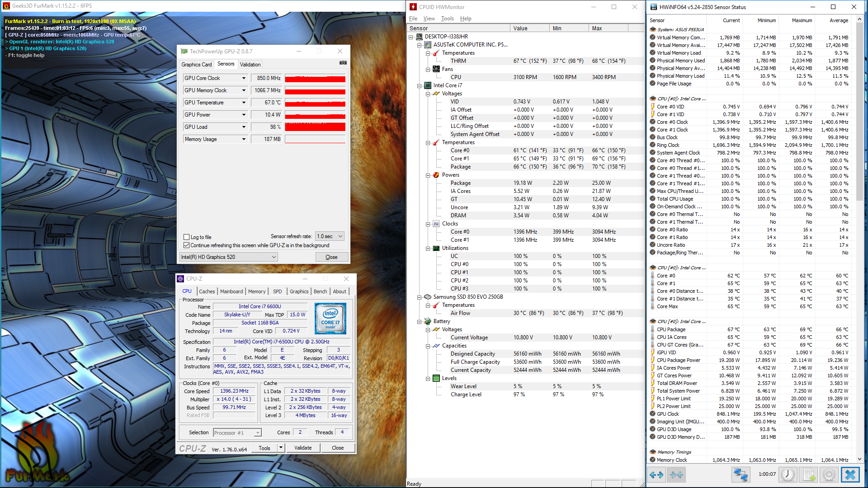This screenshot has height=488, width=868.
Task: Click Battery icon in HWMonitor tree
Action: [x=428, y=321]
